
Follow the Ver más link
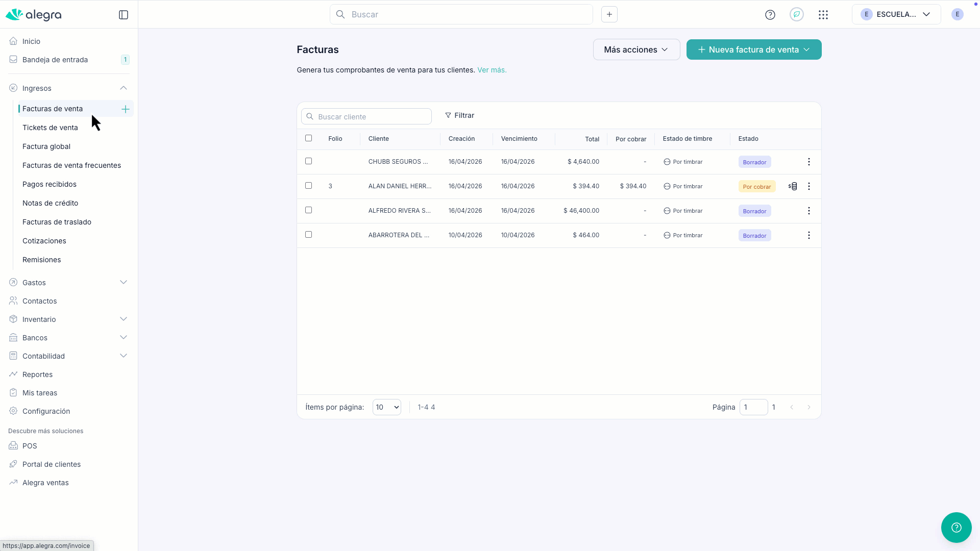coord(492,70)
